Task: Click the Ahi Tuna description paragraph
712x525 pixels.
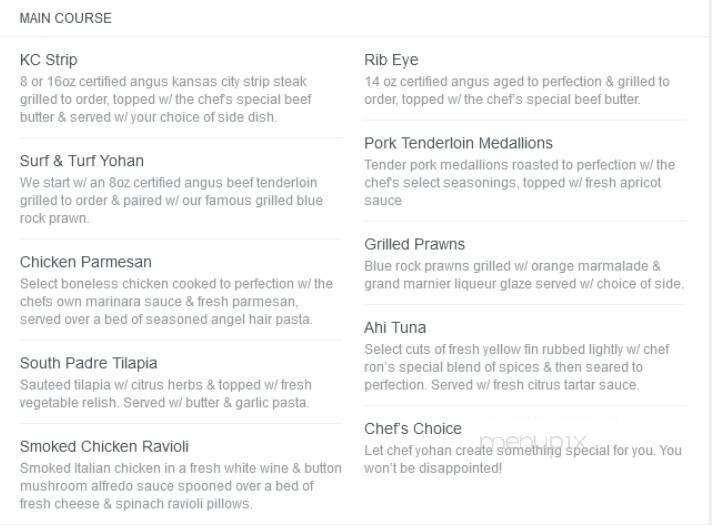Action: point(517,367)
